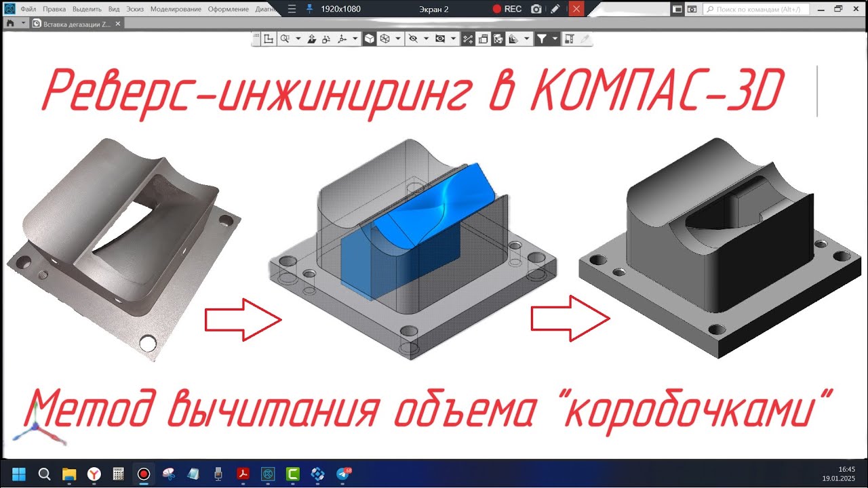
Task: Click the KOMPAS-3D taskbar icon
Action: pos(268,474)
